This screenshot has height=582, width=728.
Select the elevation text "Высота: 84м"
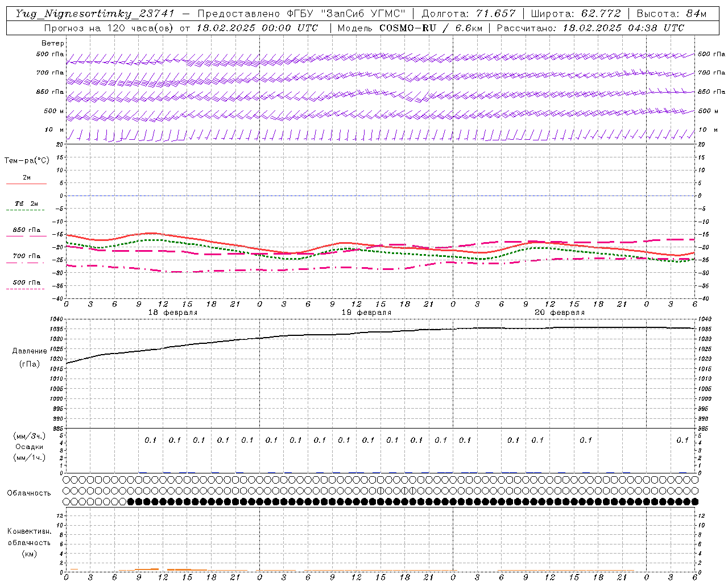(x=671, y=14)
